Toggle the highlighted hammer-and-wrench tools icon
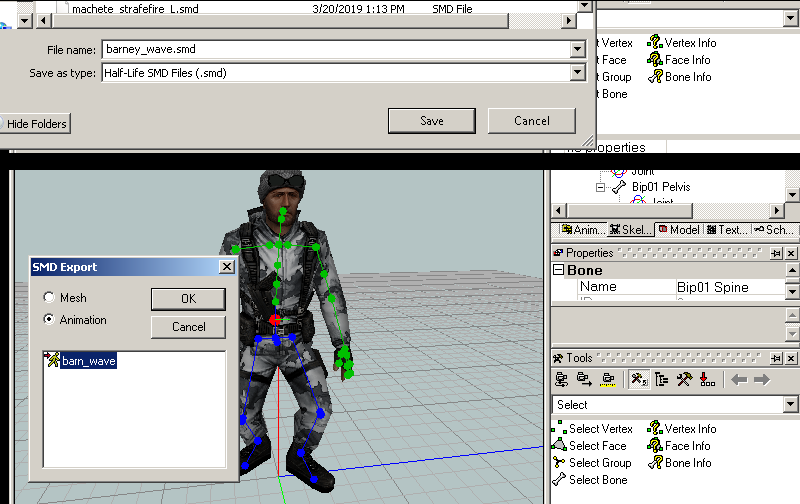Viewport: 800px width, 504px height. pos(639,380)
